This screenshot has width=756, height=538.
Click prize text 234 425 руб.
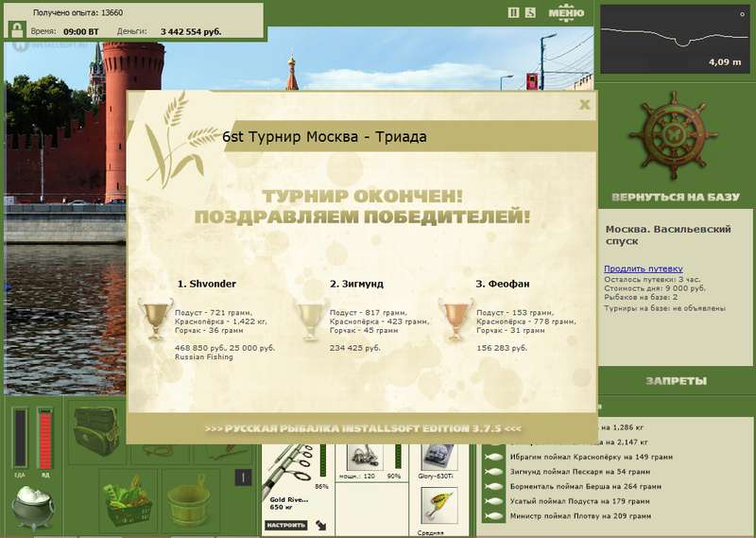pos(355,348)
